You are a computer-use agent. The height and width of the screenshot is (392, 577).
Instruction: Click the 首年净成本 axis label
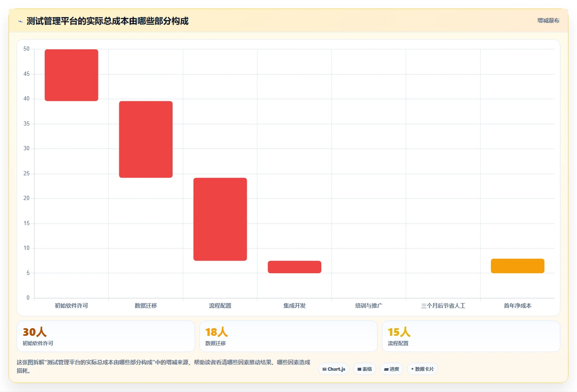(x=518, y=306)
